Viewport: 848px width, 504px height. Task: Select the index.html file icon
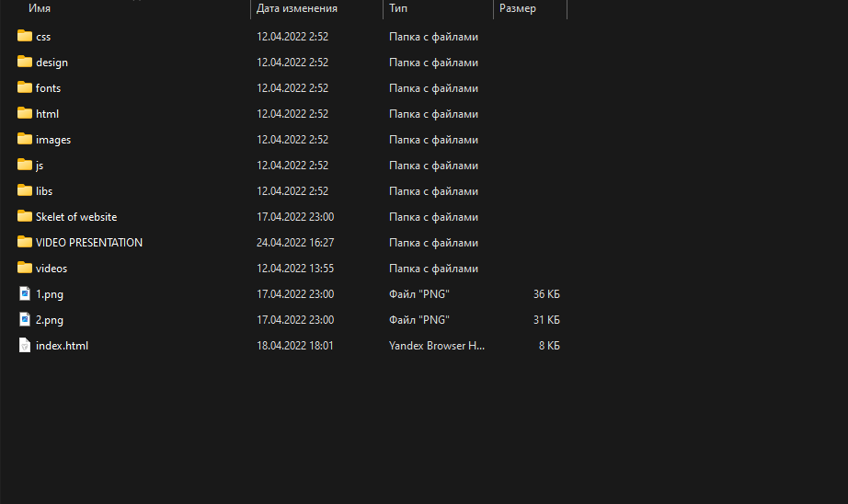[x=25, y=346]
